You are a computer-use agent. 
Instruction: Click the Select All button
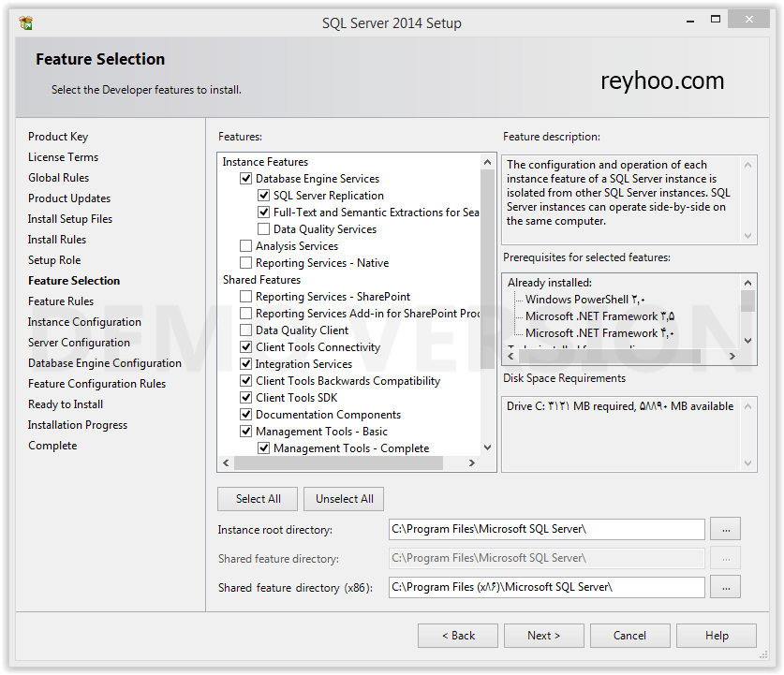(258, 499)
